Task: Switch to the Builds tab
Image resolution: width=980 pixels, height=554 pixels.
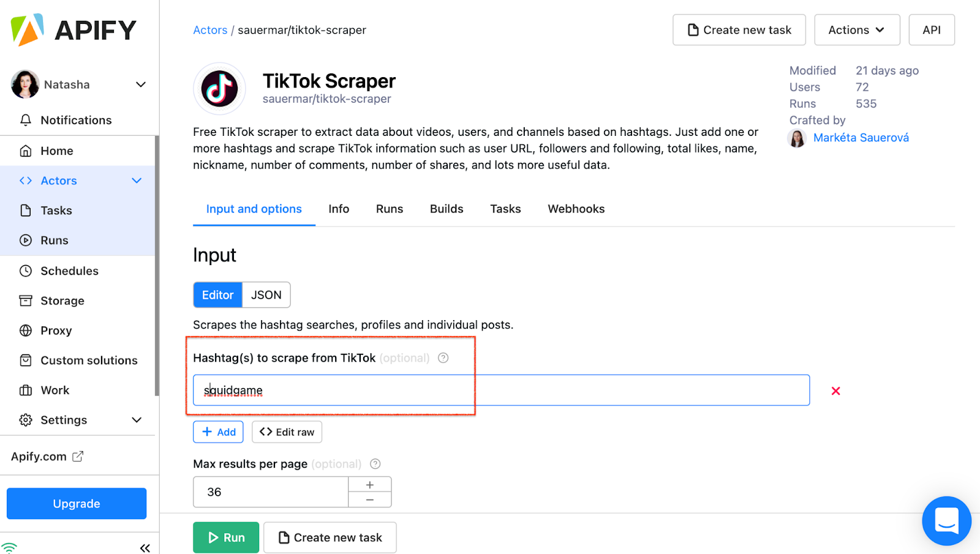Action: point(447,209)
